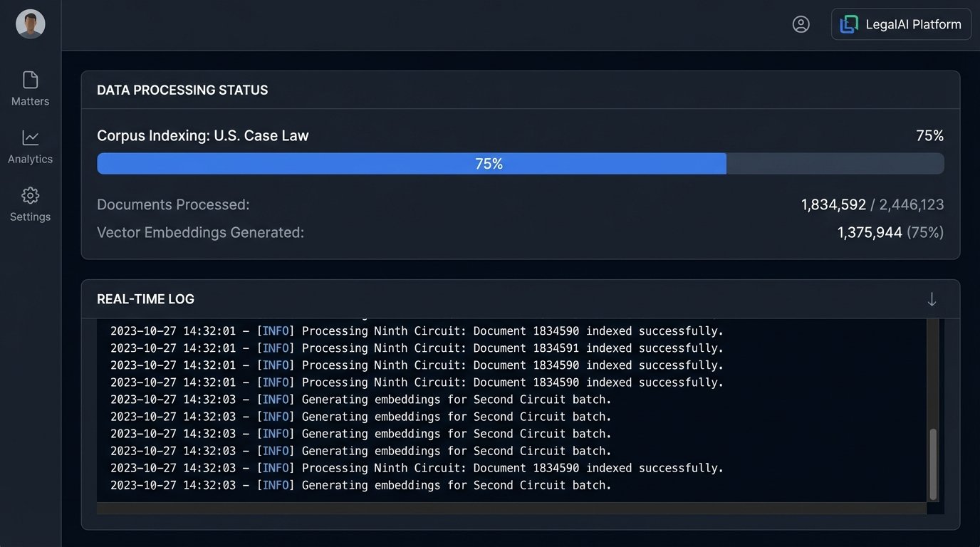Select the Settings label in sidebar
980x547 pixels.
[30, 217]
